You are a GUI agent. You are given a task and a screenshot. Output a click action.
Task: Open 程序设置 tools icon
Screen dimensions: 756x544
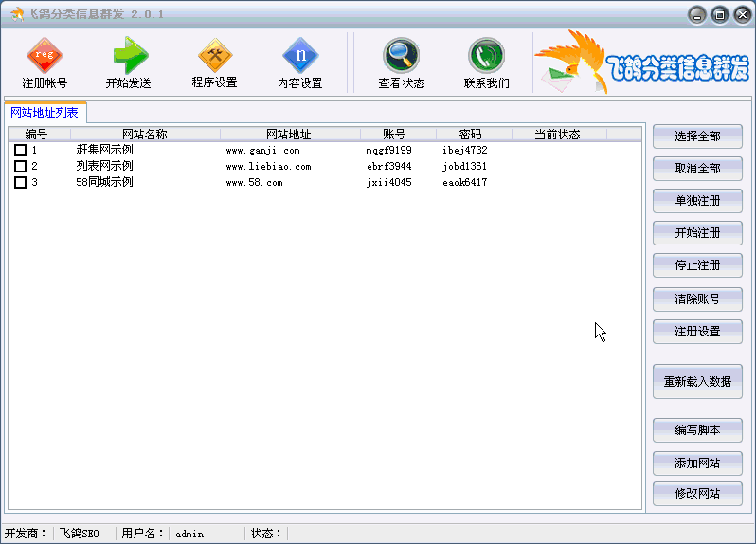[x=214, y=63]
